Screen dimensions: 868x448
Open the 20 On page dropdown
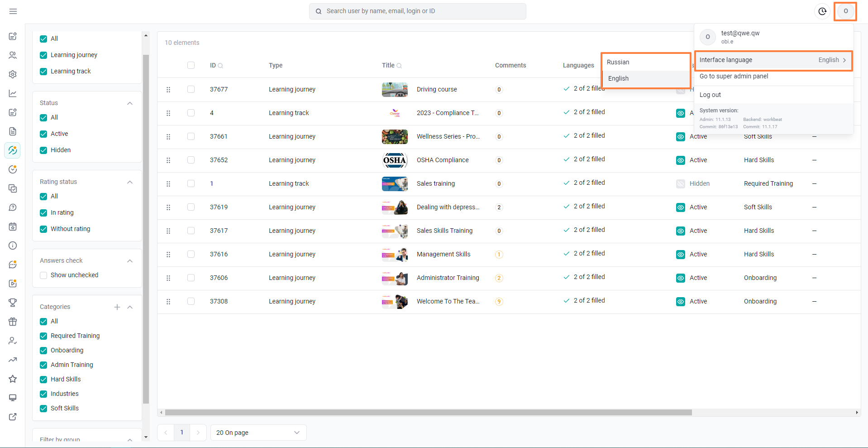coord(258,433)
